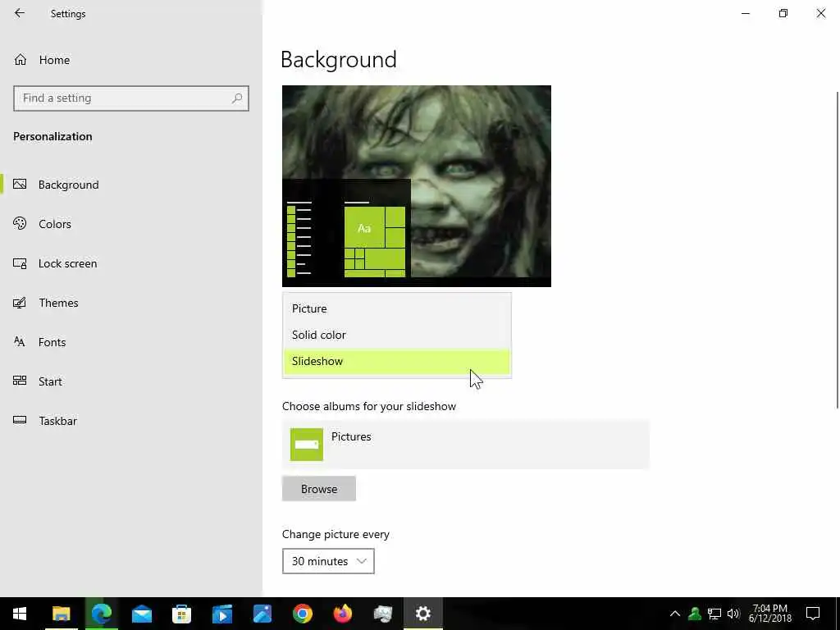
Task: Open the network status tray icon
Action: pyautogui.click(x=714, y=614)
